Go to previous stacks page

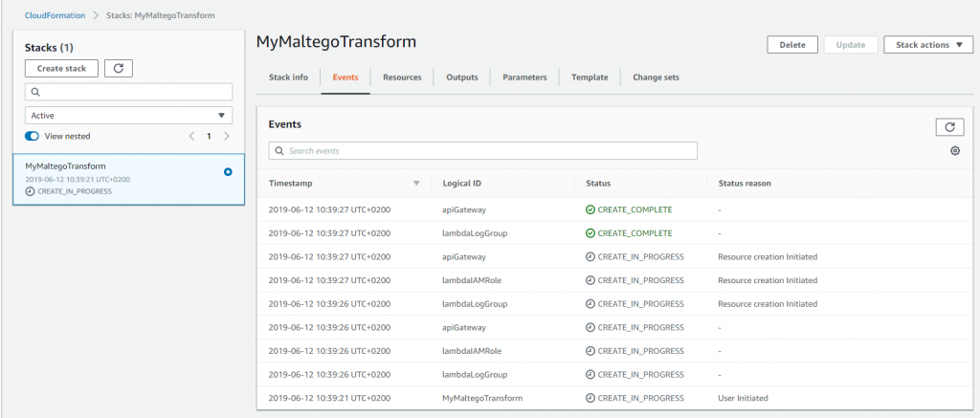tap(191, 136)
